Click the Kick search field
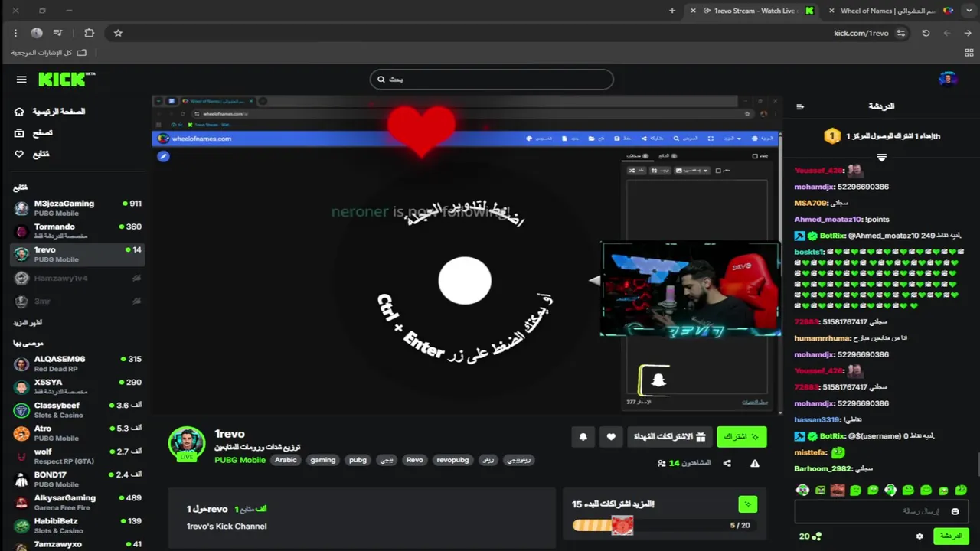980x551 pixels. tap(492, 79)
